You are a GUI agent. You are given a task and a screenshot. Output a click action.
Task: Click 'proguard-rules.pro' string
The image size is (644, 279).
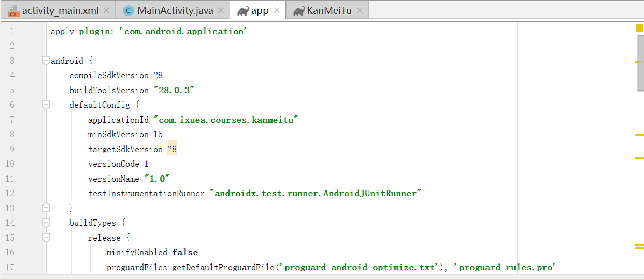[505, 267]
